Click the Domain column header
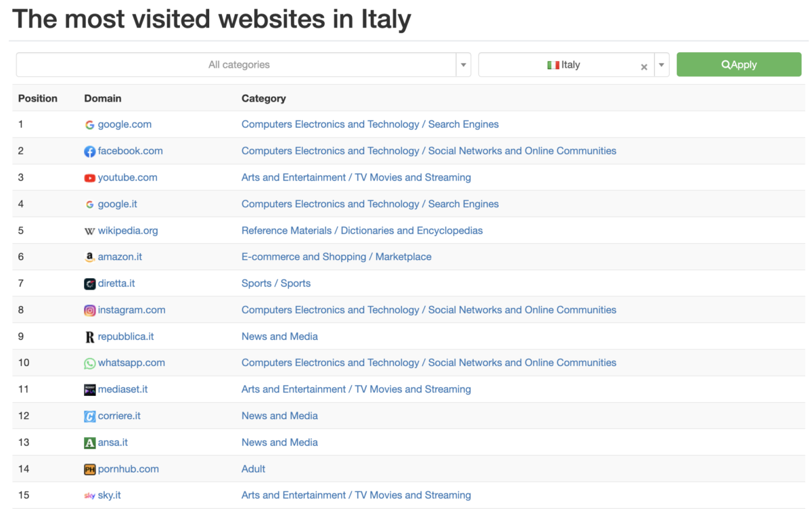Viewport: 812px width, 509px height. click(x=103, y=98)
